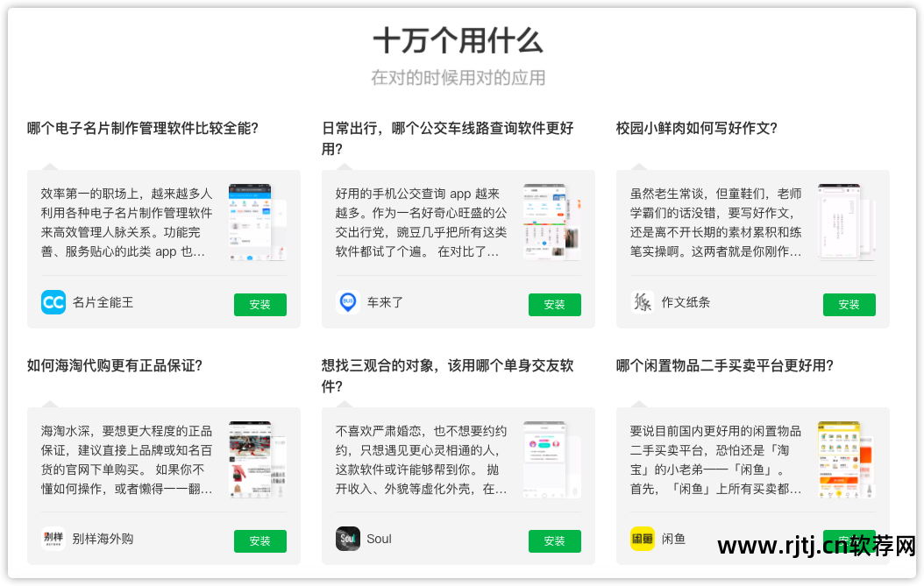Open the 闲鱼 screenshot thumbnail

tap(847, 460)
